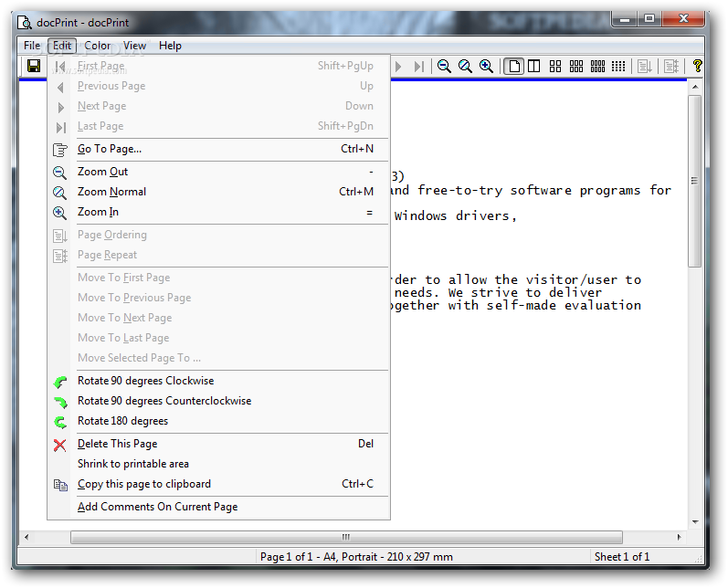Screen dimensions: 728x588
Task: Click the toolbar Last Page icon
Action: click(x=418, y=67)
